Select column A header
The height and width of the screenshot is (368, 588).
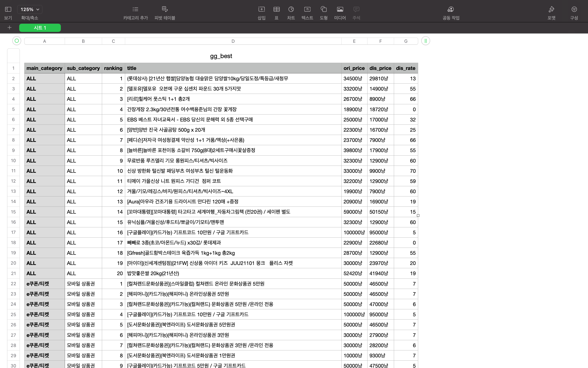45,41
